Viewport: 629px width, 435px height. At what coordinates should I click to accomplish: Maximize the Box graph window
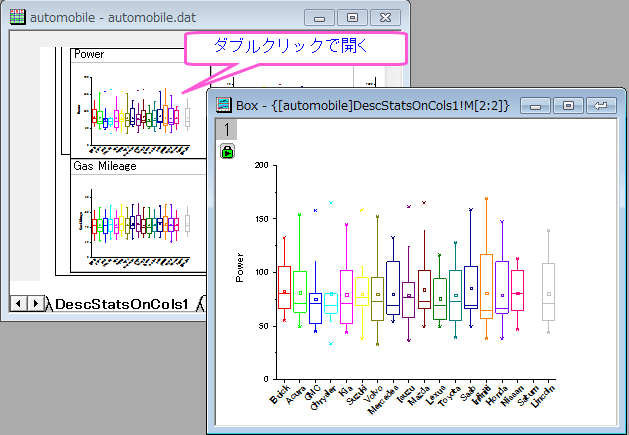point(568,106)
